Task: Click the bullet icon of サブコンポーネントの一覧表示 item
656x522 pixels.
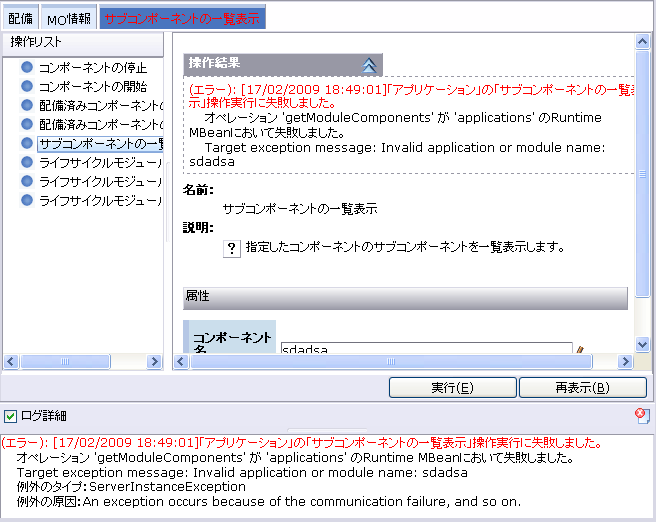Action: tap(27, 144)
